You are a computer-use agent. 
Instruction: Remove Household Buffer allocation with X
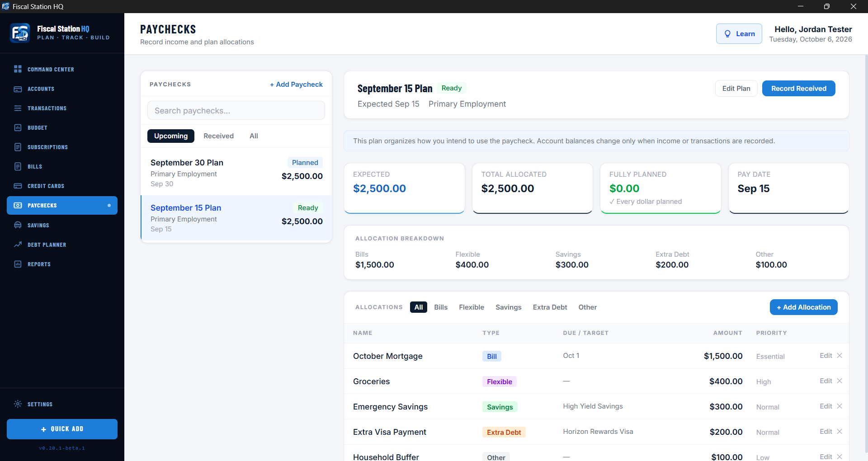[840, 457]
